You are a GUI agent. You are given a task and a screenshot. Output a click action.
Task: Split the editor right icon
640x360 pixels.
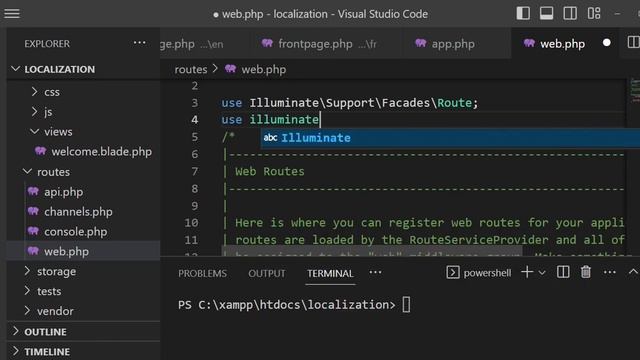[x=633, y=42]
